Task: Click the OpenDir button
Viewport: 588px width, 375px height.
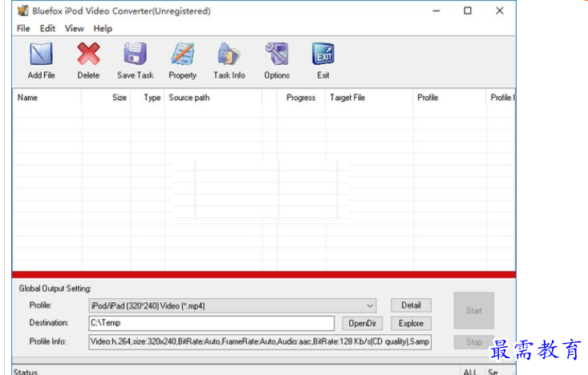Action: [x=363, y=323]
